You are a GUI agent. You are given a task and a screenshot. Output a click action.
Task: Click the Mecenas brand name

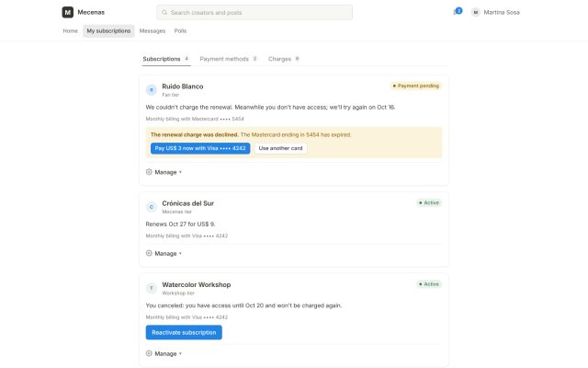point(91,12)
